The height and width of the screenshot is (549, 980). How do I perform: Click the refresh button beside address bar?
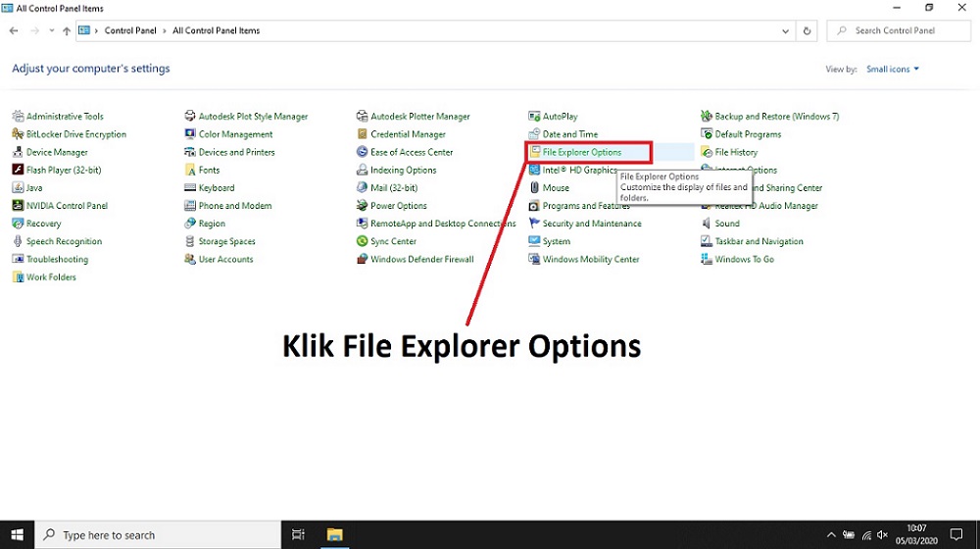[x=807, y=30]
